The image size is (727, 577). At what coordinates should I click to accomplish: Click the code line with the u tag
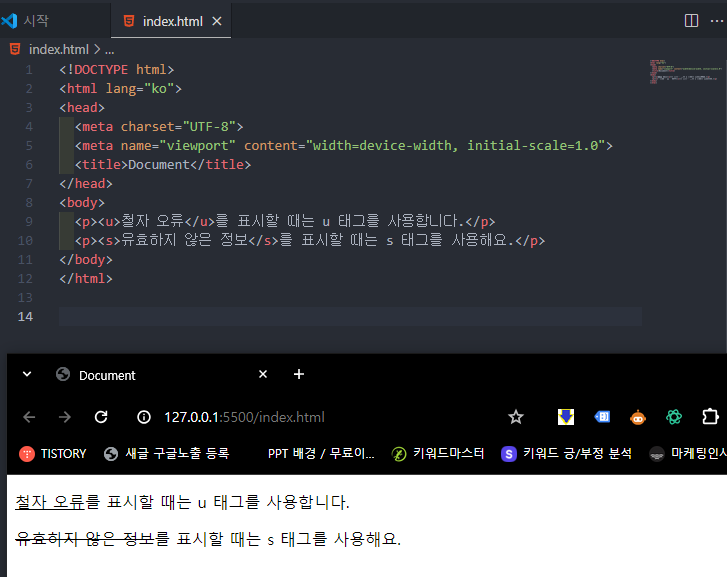click(x=285, y=221)
